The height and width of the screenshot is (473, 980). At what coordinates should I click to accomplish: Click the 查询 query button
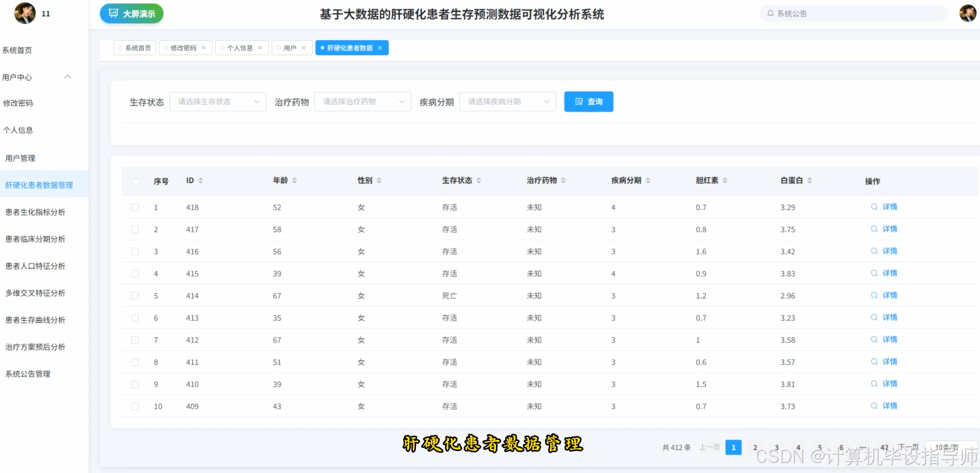[589, 101]
